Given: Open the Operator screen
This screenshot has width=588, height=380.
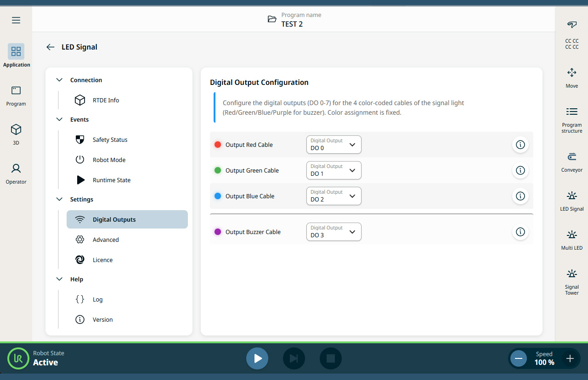Looking at the screenshot, I should pos(16,173).
